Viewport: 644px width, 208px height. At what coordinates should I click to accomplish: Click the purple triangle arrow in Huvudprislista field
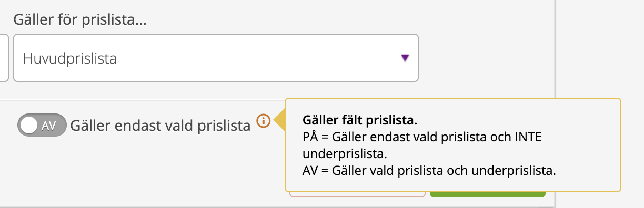click(405, 58)
